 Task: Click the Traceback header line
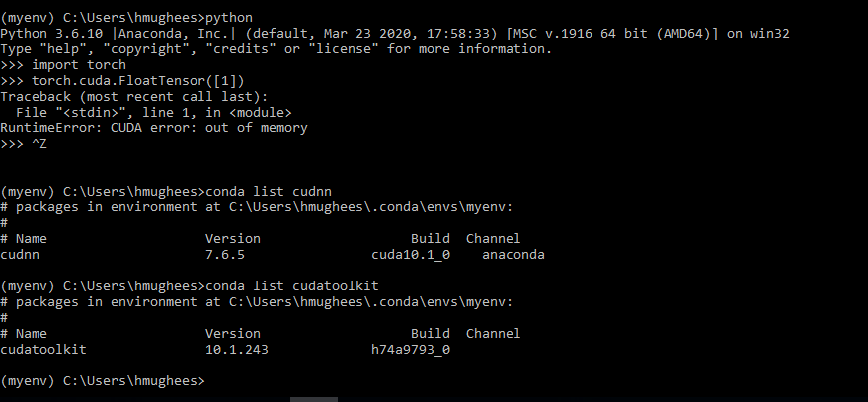click(134, 97)
